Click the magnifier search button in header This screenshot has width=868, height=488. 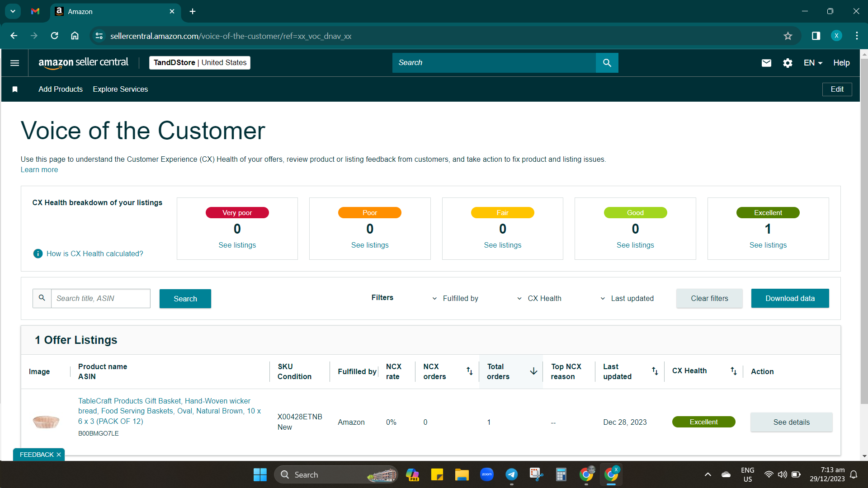pyautogui.click(x=607, y=63)
